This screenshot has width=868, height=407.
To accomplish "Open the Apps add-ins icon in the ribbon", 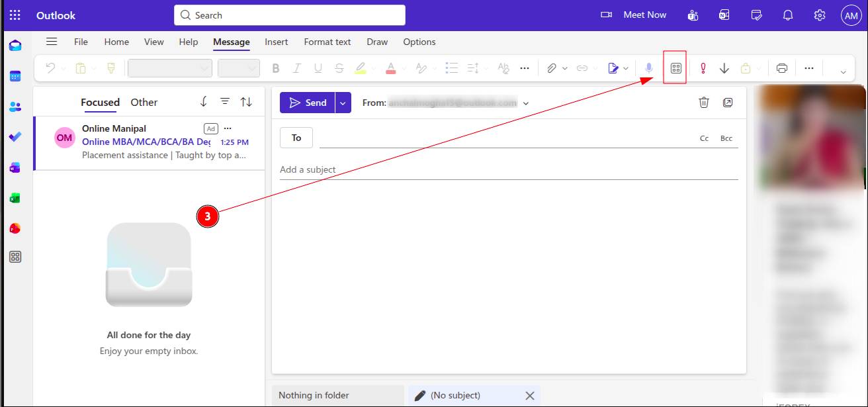I will point(675,68).
